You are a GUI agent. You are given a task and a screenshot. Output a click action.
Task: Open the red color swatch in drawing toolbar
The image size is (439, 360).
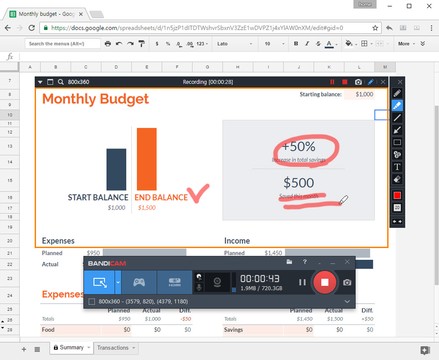(397, 195)
